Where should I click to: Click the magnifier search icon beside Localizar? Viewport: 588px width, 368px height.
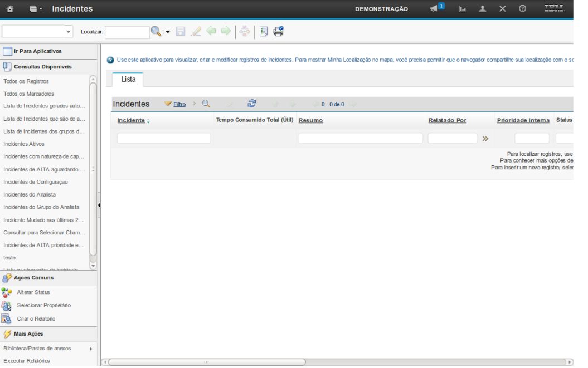click(156, 32)
